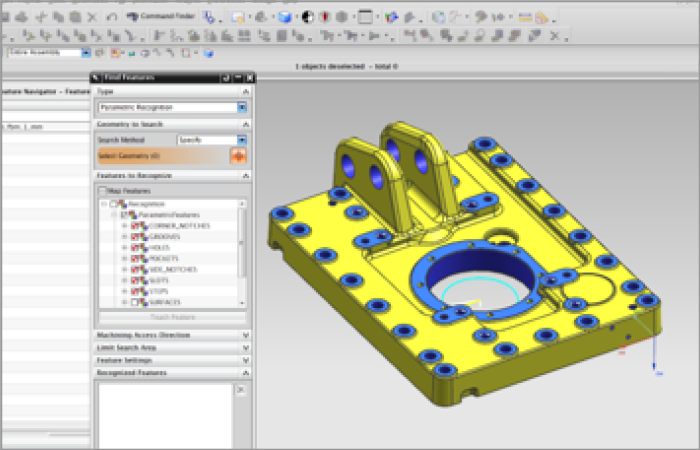
Task: Click the reset icon in Find Features title bar
Action: (x=226, y=78)
